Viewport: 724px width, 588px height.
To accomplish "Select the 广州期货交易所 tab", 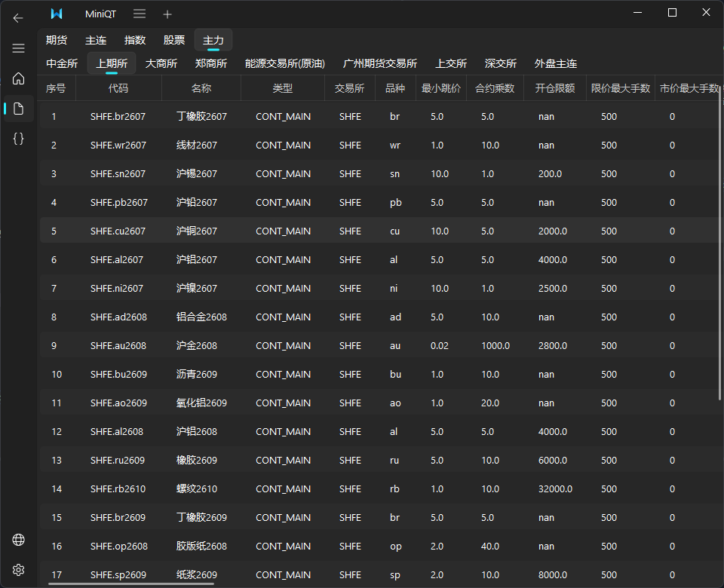I will coord(380,63).
